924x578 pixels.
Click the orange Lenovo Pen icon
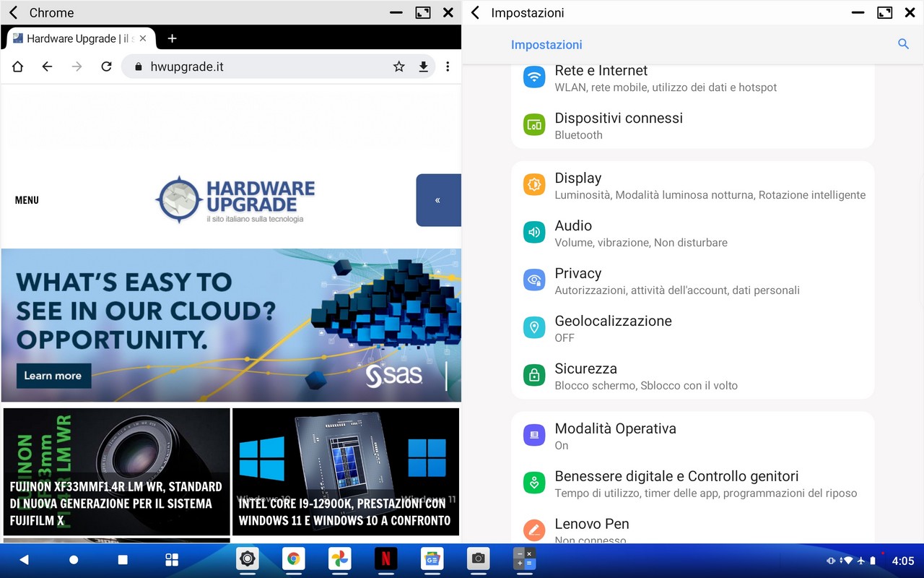click(x=534, y=530)
